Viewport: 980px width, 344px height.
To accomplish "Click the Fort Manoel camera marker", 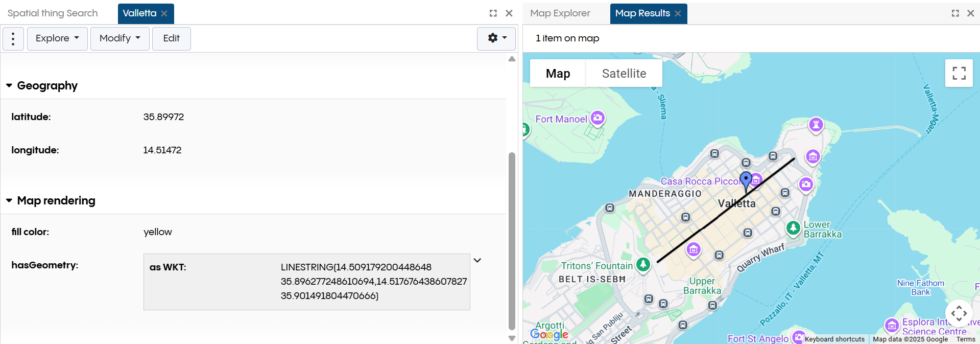I will click(597, 118).
